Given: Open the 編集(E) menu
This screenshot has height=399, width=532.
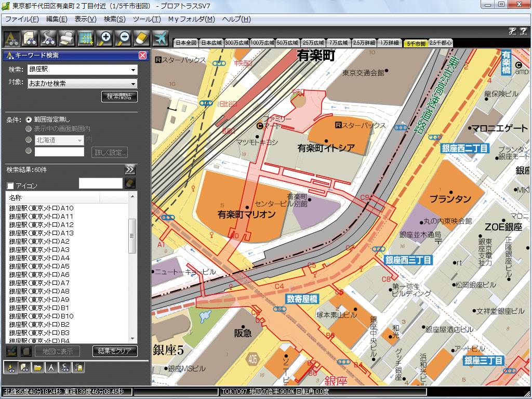Looking at the screenshot, I should pos(57,19).
